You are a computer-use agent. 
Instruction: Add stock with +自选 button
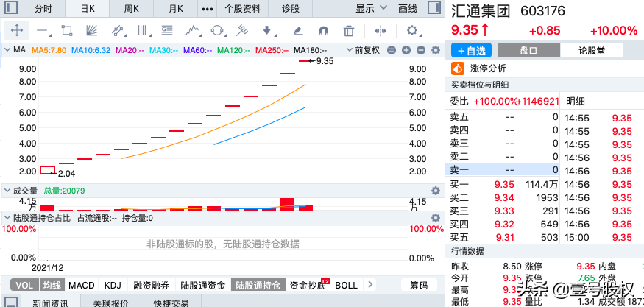coord(471,51)
